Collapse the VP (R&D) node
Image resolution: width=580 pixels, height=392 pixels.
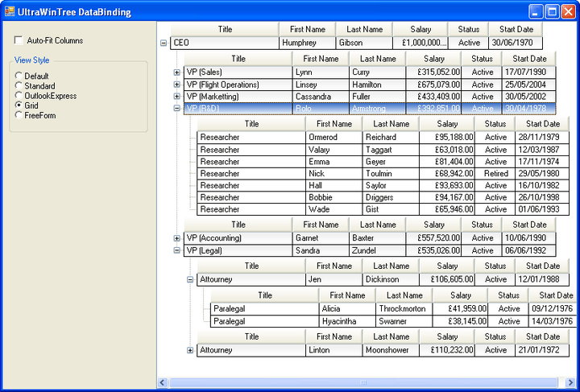click(x=176, y=108)
